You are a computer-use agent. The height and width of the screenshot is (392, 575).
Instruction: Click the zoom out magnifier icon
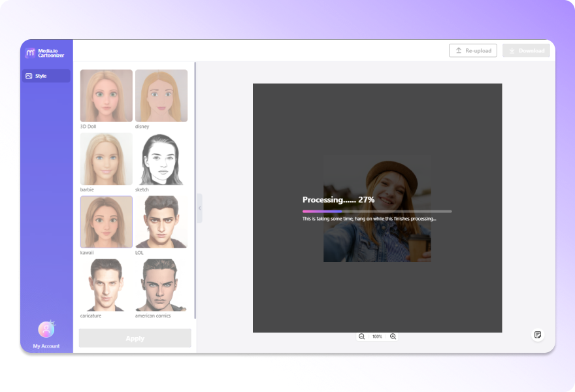[361, 336]
